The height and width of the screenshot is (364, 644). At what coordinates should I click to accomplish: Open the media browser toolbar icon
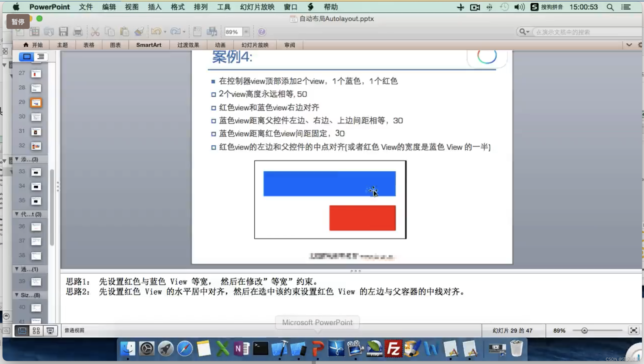[212, 32]
